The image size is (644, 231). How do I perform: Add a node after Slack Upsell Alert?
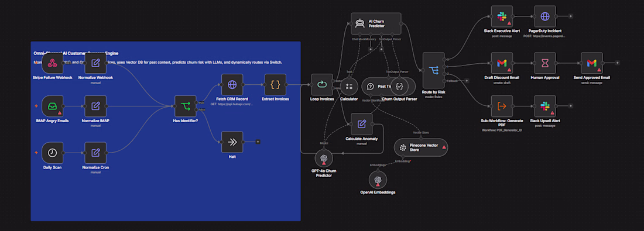570,106
